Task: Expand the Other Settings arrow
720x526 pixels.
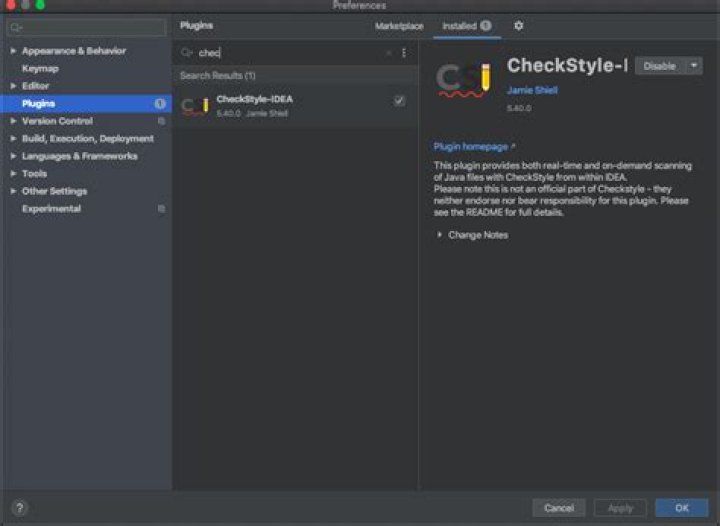Action: [13, 191]
